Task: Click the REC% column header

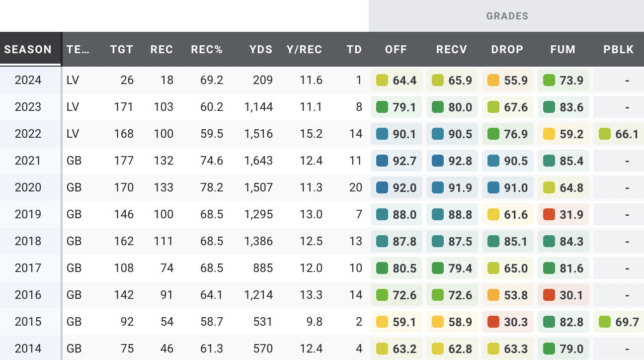Action: [x=207, y=49]
